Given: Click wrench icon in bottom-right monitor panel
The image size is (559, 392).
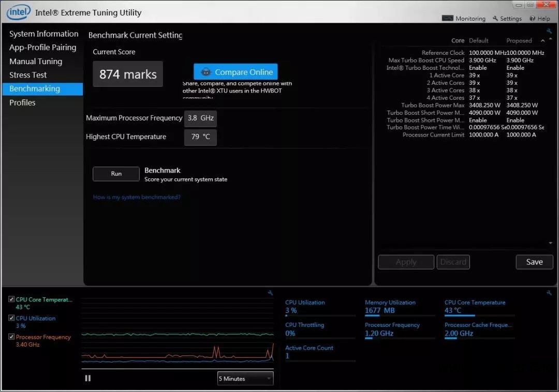Looking at the screenshot, I should pyautogui.click(x=549, y=293).
